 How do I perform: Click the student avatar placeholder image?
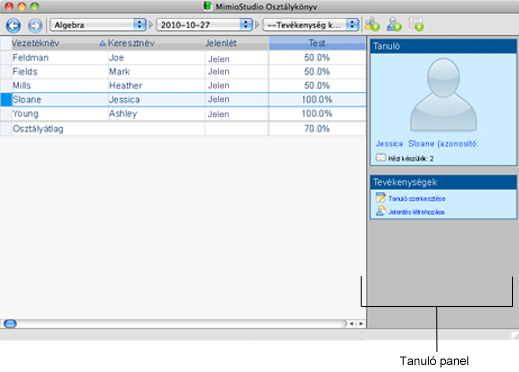pos(443,95)
